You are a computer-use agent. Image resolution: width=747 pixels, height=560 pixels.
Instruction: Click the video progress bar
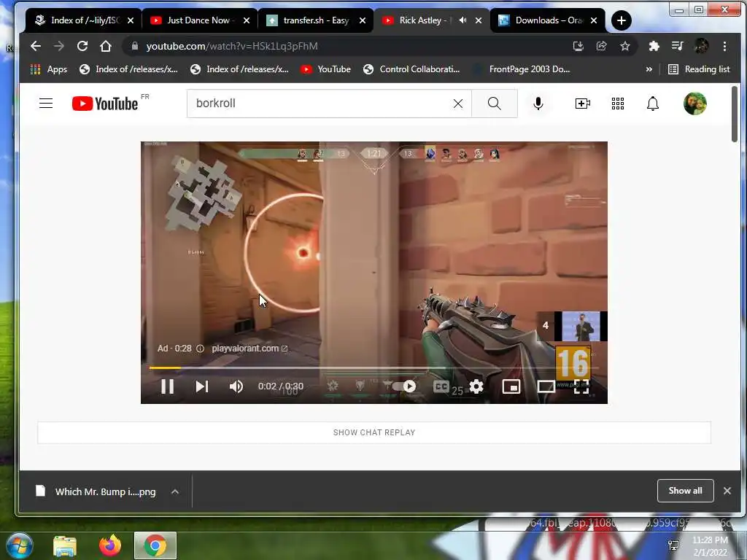[374, 367]
